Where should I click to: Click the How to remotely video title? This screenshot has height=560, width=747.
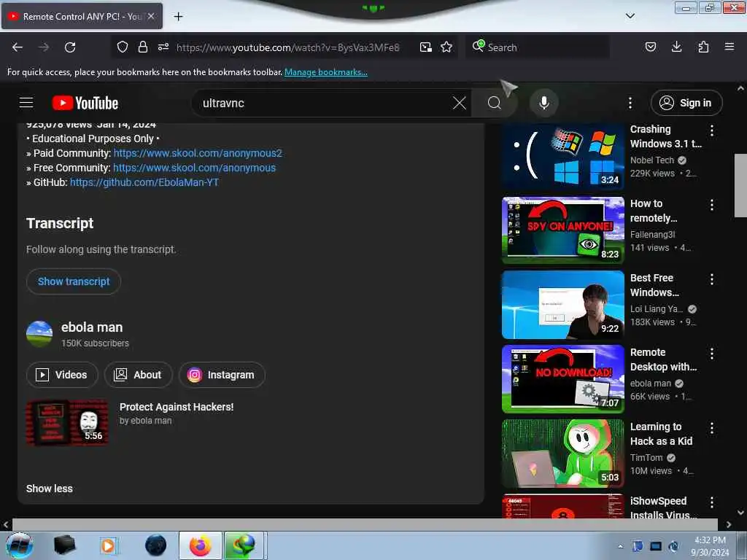coord(654,211)
